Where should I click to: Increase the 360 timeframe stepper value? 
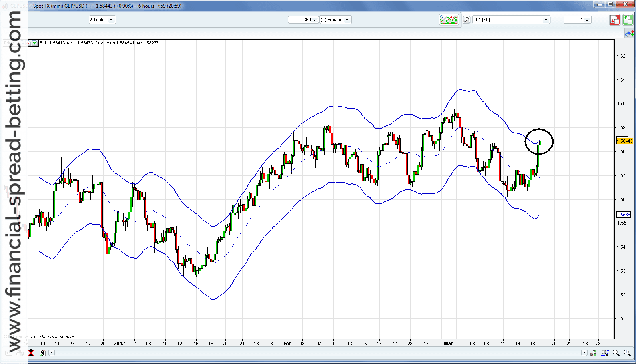(x=315, y=18)
